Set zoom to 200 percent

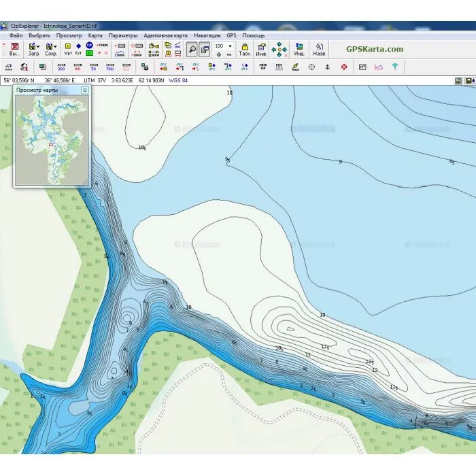coord(61,67)
